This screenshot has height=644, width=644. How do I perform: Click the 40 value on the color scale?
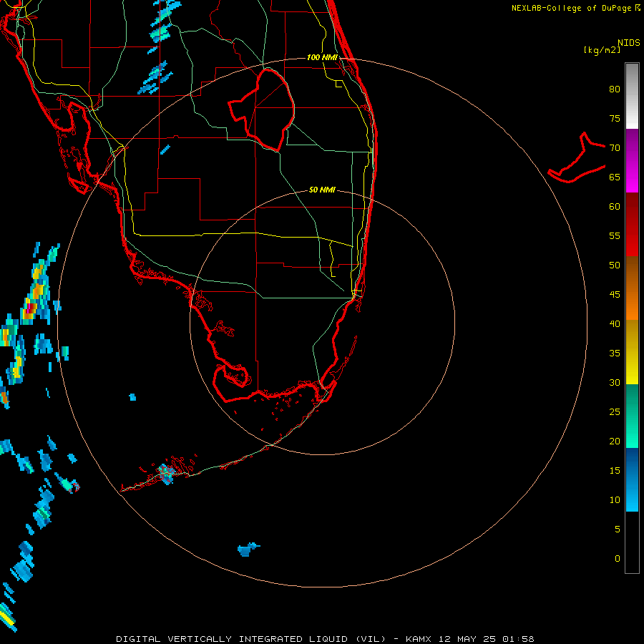[615, 324]
